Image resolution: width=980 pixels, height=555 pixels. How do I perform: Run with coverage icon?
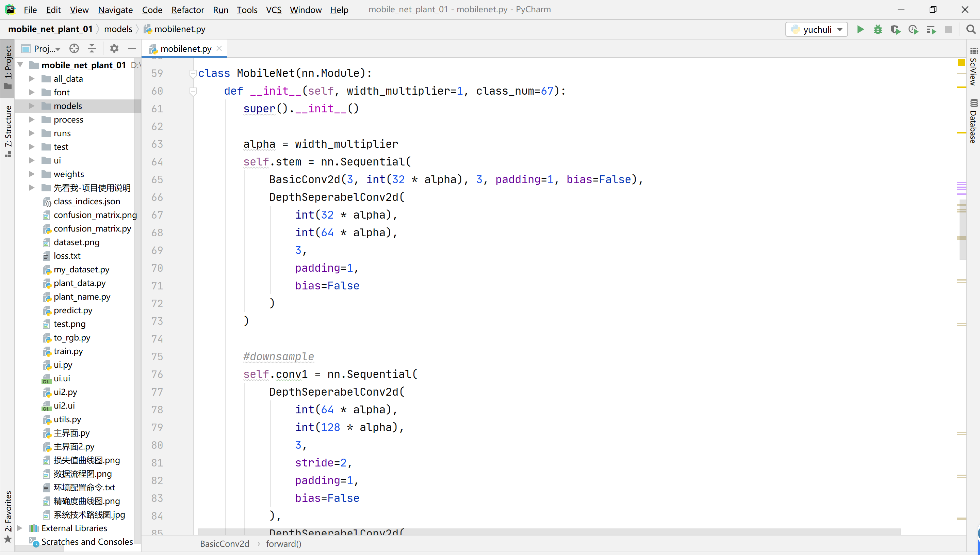click(x=895, y=29)
